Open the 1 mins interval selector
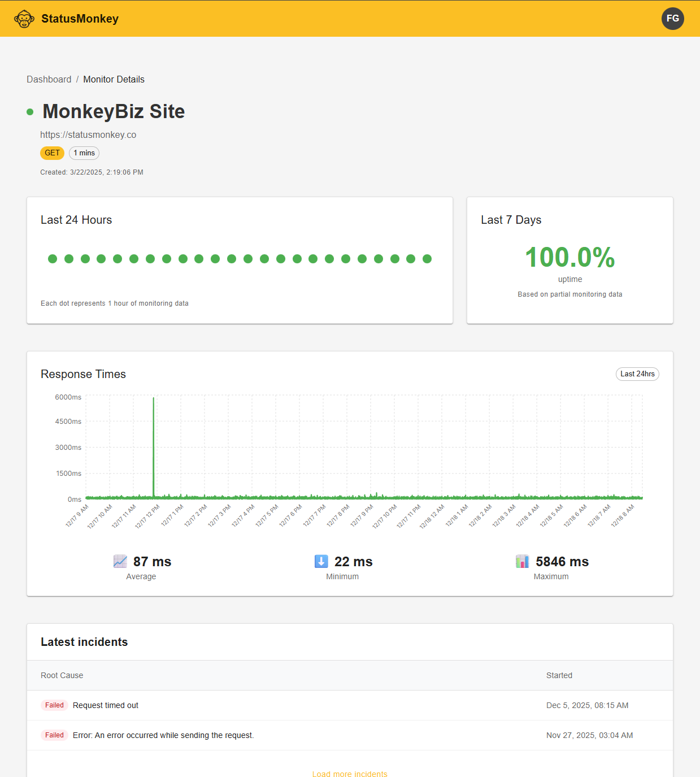Viewport: 700px width, 777px height. [84, 153]
